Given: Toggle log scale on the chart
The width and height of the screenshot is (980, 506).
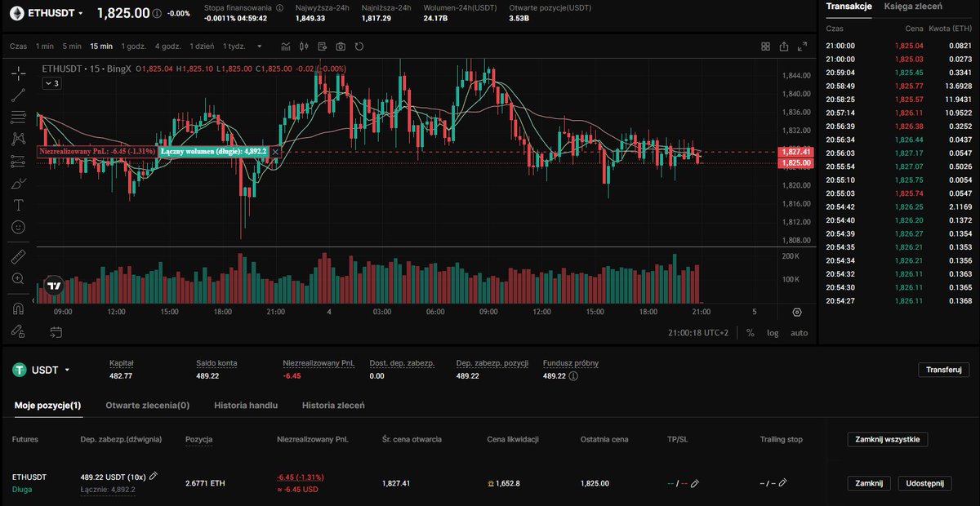Looking at the screenshot, I should point(772,333).
